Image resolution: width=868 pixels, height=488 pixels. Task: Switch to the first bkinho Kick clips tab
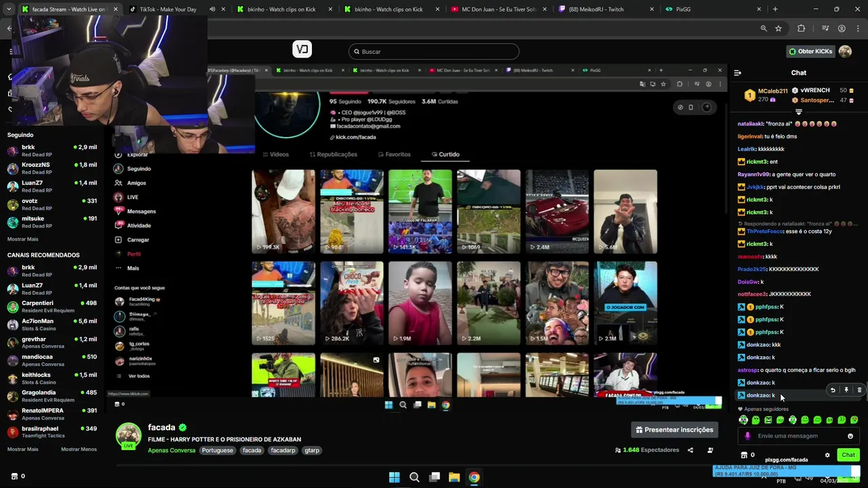click(x=285, y=9)
